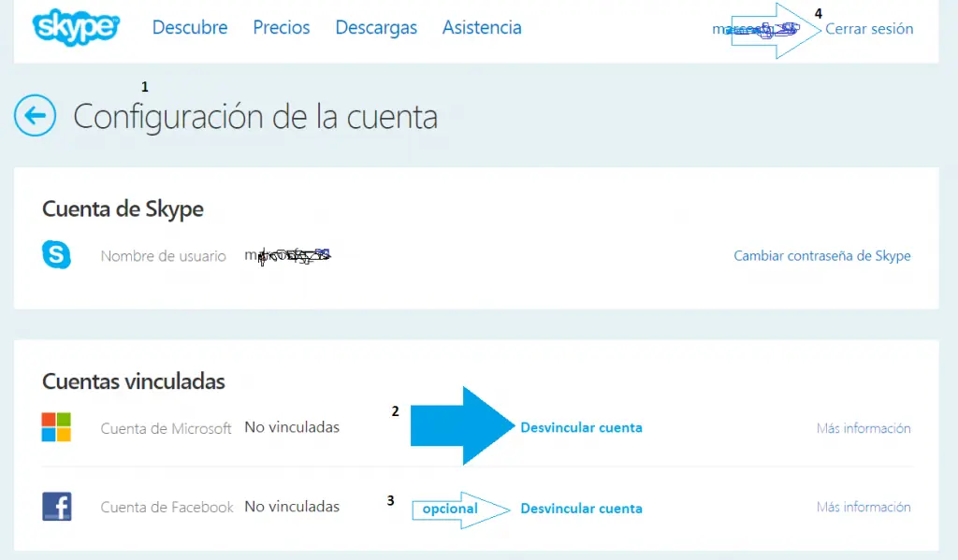Open Más información for Microsoft account
The height and width of the screenshot is (560, 958).
864,428
